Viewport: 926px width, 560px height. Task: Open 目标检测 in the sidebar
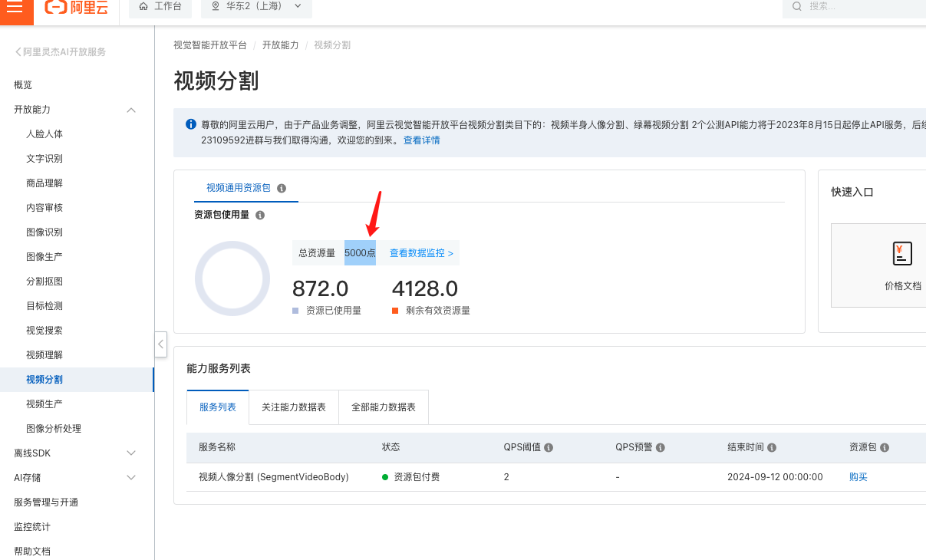point(44,306)
